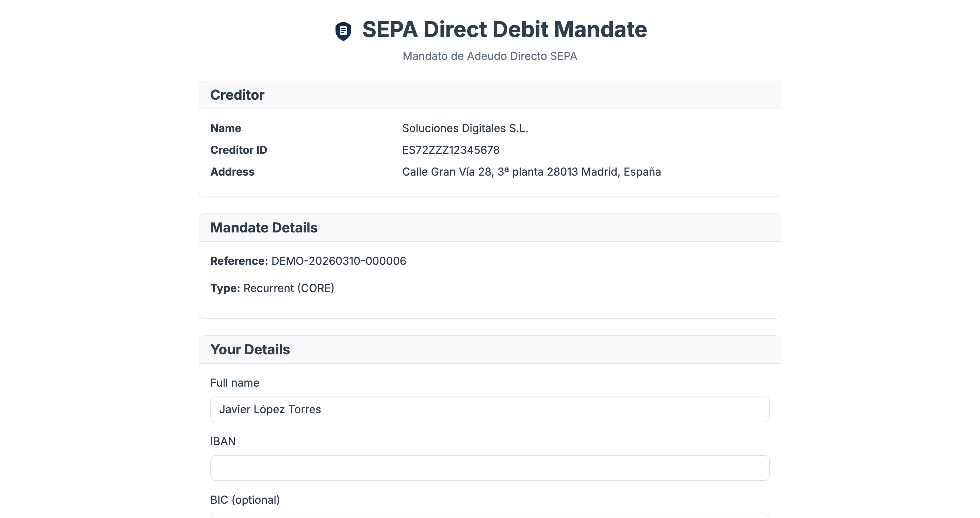Click the Mandato de Adeudo Directo subtitle
The height and width of the screenshot is (518, 980).
490,56
